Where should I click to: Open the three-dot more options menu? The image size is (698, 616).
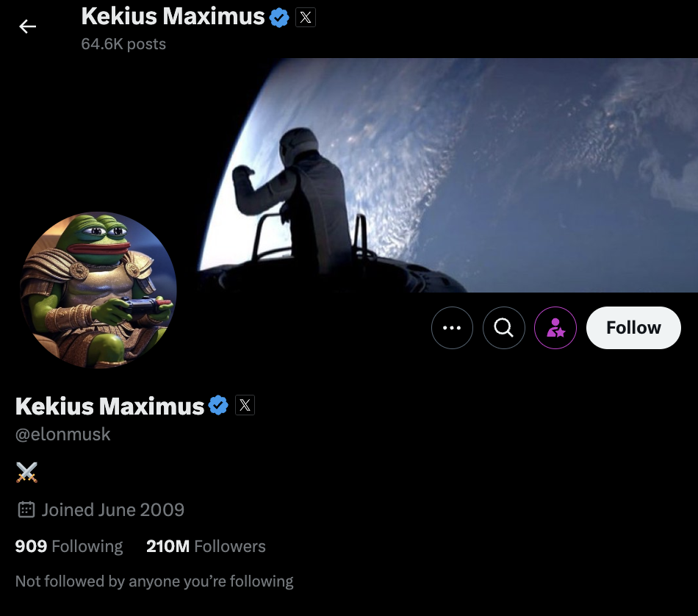[452, 328]
